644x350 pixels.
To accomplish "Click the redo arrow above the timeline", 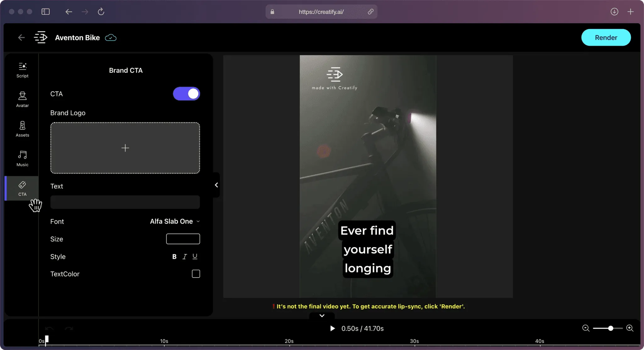I will (x=69, y=329).
